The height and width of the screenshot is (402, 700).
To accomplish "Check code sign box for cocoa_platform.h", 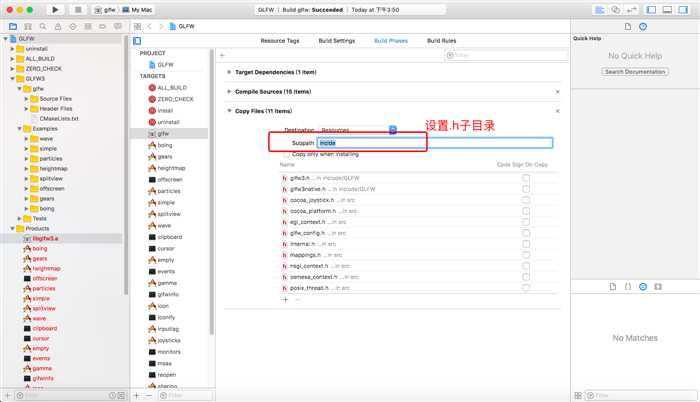I will 526,211.
